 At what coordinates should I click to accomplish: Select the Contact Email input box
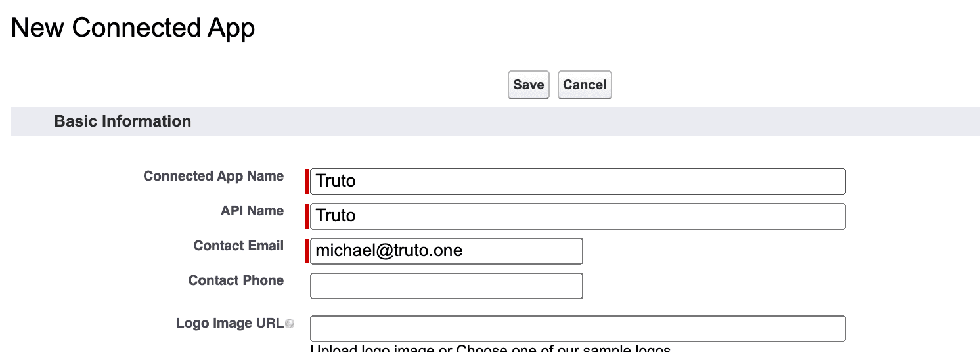[x=446, y=251]
